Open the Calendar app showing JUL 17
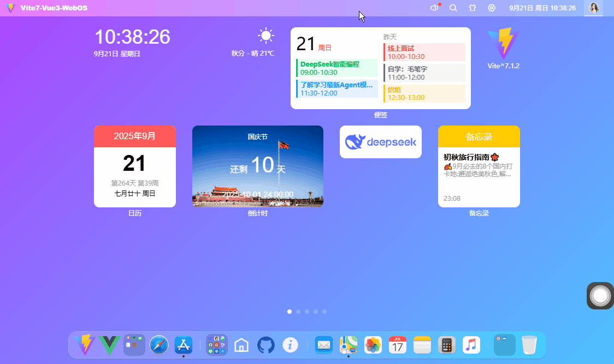 [397, 345]
